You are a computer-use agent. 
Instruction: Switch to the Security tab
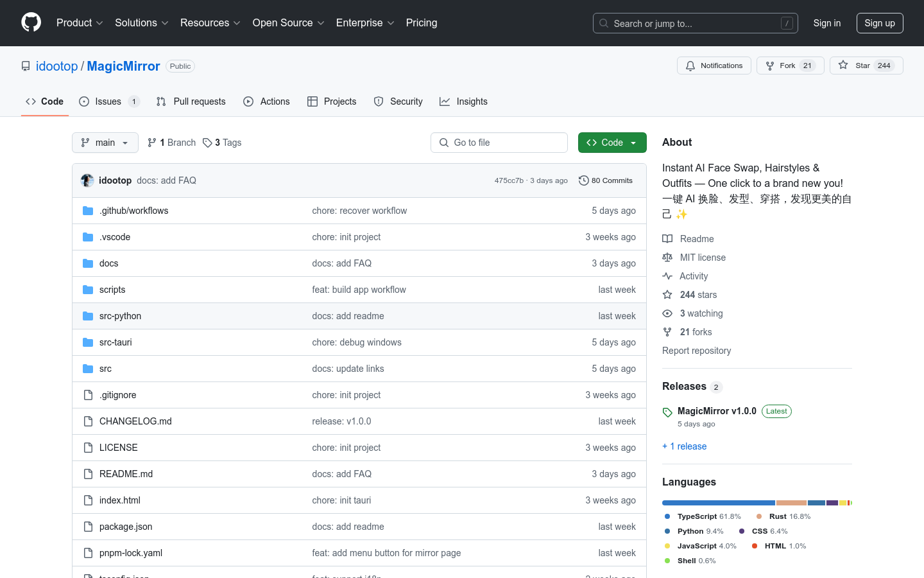(398, 101)
